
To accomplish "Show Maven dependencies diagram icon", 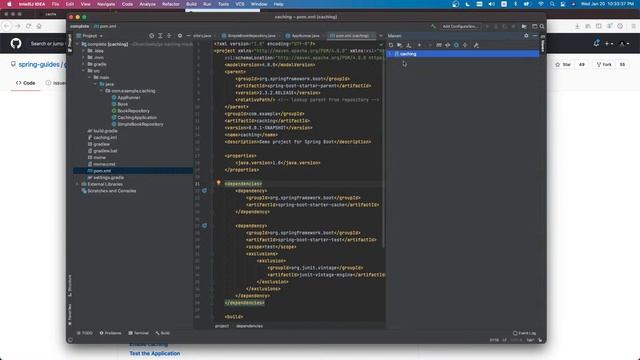I will pyautogui.click(x=465, y=45).
